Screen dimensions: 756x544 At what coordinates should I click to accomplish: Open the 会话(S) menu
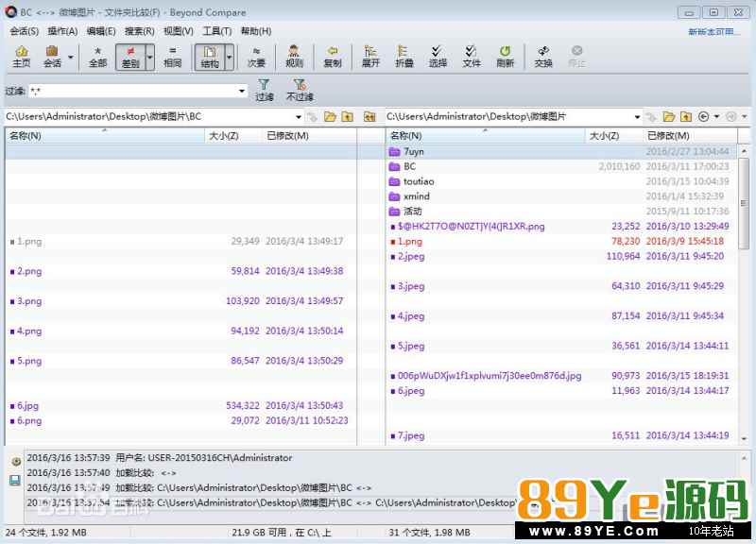tap(25, 31)
